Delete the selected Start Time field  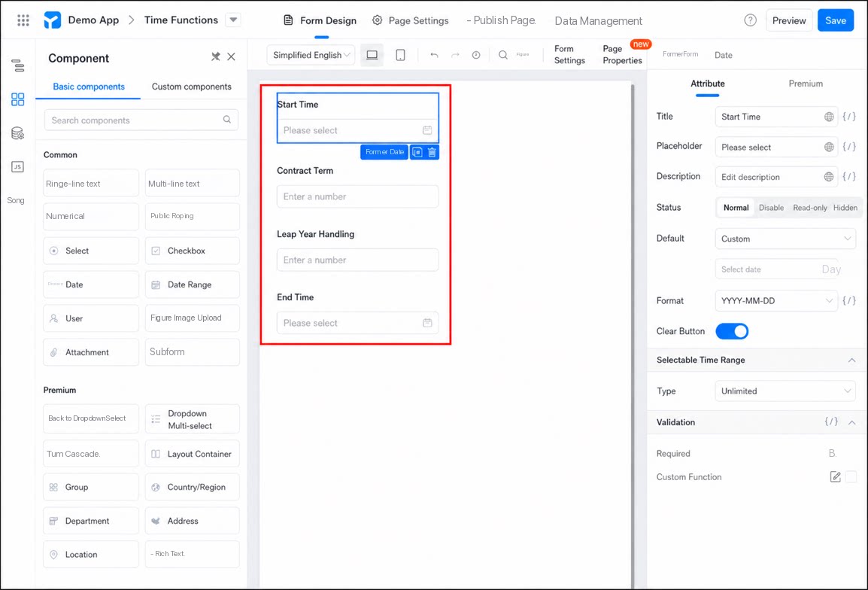[x=432, y=152]
